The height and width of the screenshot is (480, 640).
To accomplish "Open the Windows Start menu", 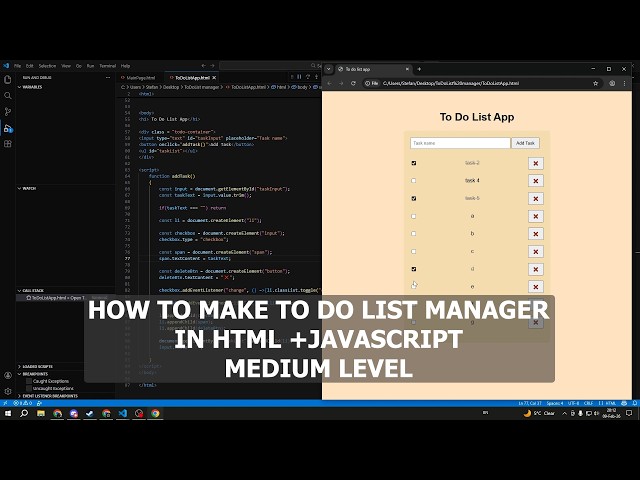I will (x=8, y=413).
